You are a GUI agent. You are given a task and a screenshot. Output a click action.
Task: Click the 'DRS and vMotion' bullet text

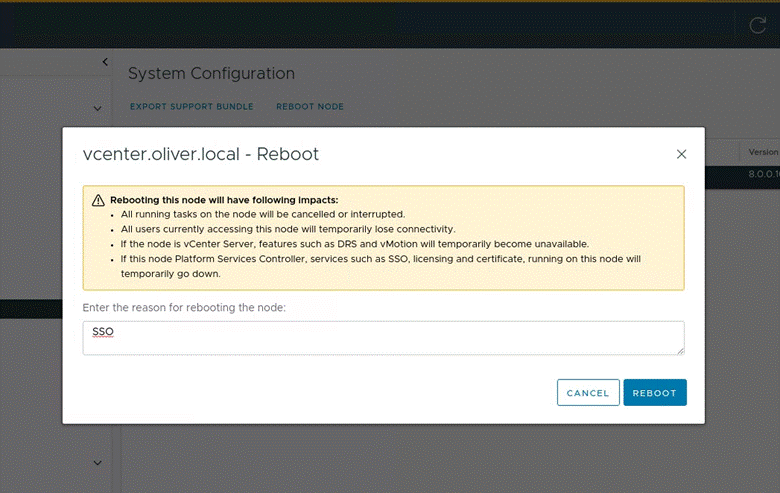pyautogui.click(x=355, y=244)
